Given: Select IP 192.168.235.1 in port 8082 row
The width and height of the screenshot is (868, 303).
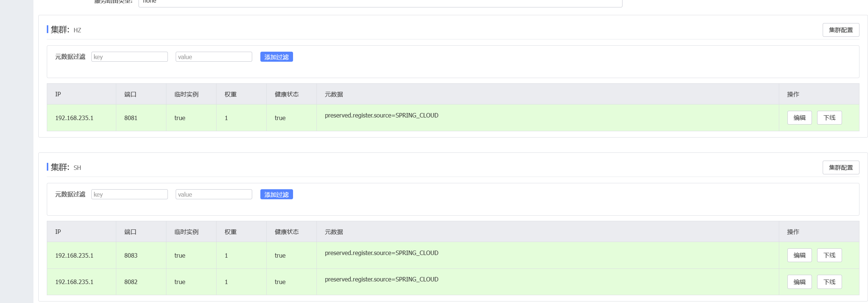Looking at the screenshot, I should [74, 282].
